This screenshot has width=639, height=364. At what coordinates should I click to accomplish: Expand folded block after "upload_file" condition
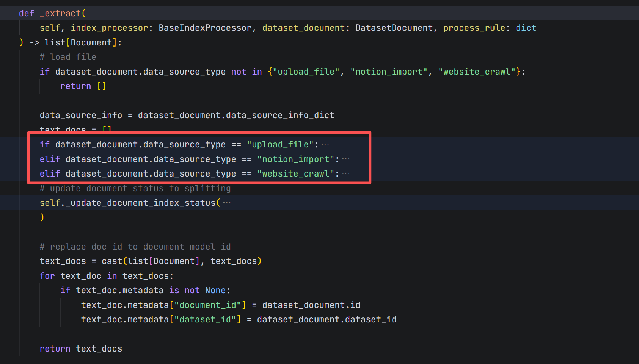tap(325, 144)
